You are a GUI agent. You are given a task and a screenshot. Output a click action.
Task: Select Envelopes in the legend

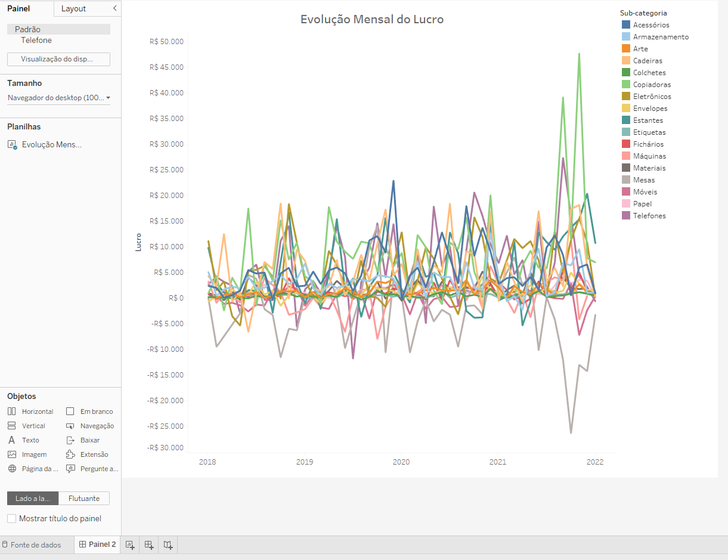tap(650, 108)
